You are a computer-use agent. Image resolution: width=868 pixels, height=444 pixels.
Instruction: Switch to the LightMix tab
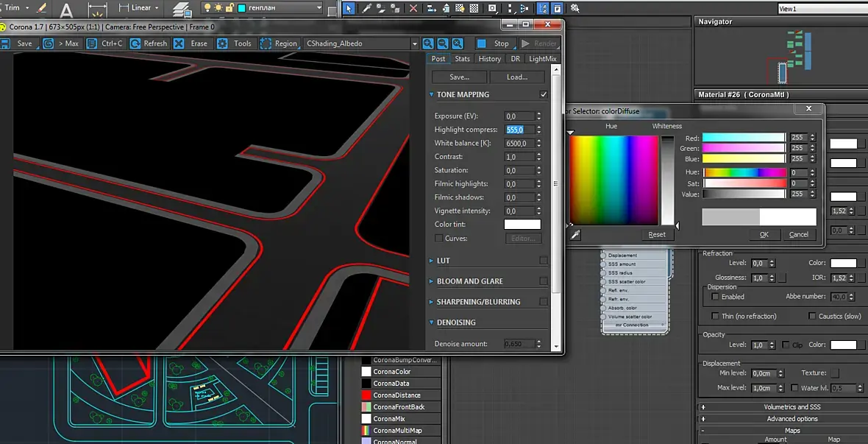click(x=542, y=59)
